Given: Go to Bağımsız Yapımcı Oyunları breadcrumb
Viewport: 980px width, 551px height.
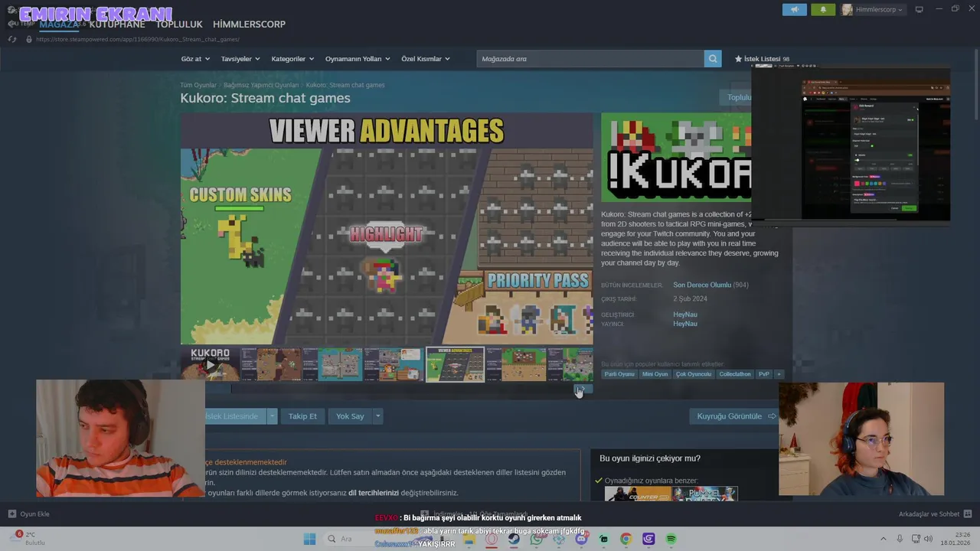Looking at the screenshot, I should [x=261, y=85].
